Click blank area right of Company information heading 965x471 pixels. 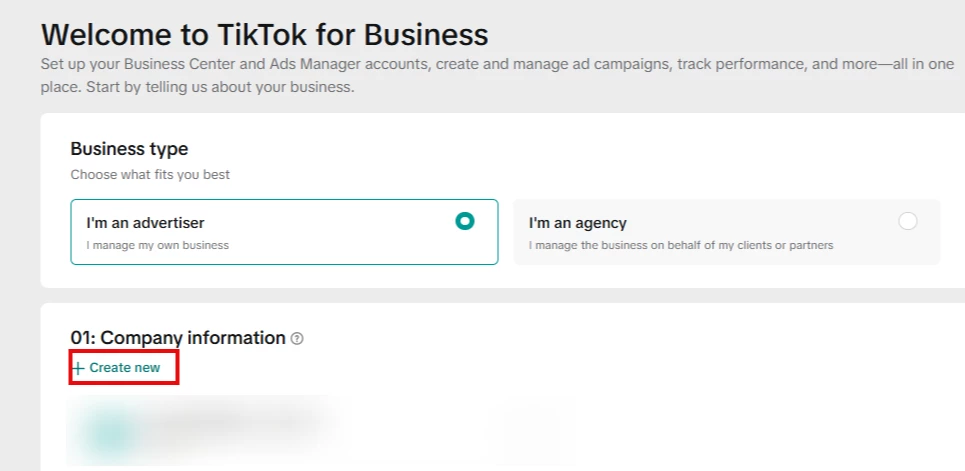click(600, 340)
